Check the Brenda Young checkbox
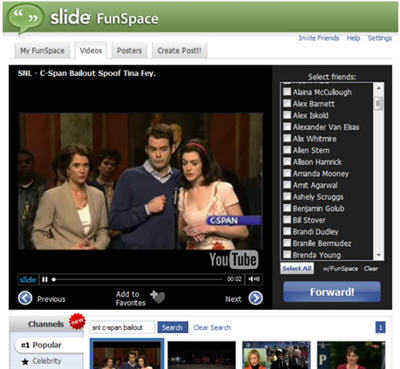This screenshot has height=369, width=400. tap(287, 255)
